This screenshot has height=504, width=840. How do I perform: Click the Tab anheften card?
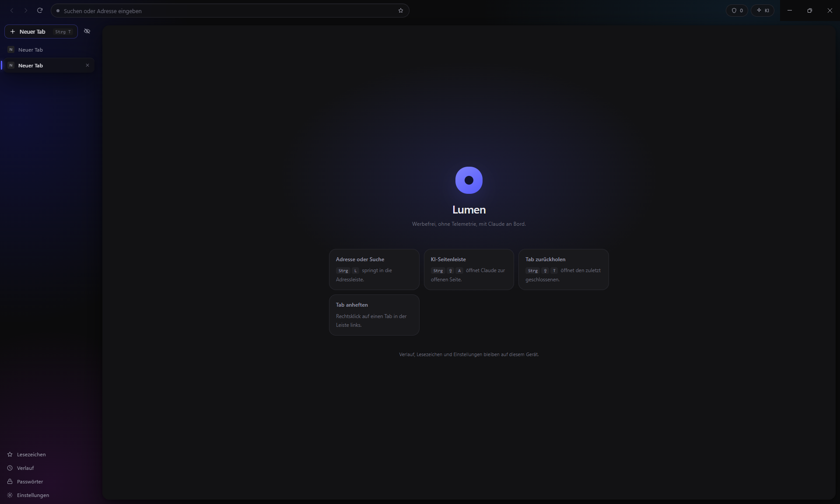pos(374,315)
